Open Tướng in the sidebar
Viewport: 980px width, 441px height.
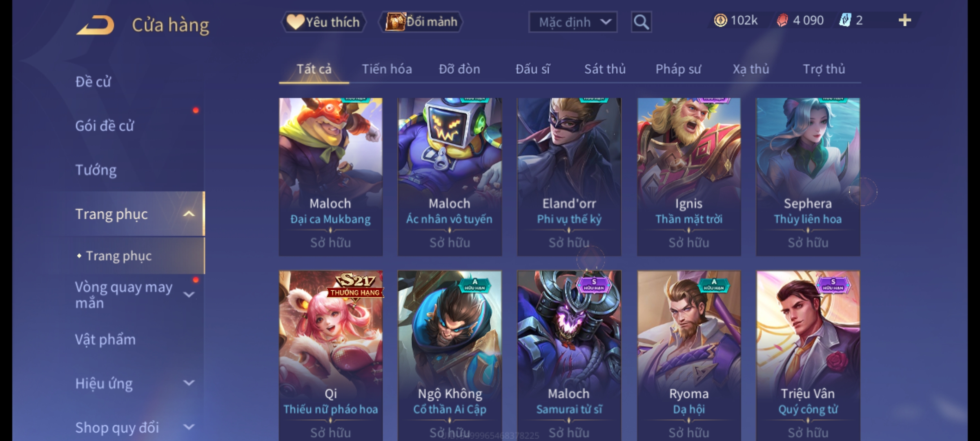tap(96, 170)
